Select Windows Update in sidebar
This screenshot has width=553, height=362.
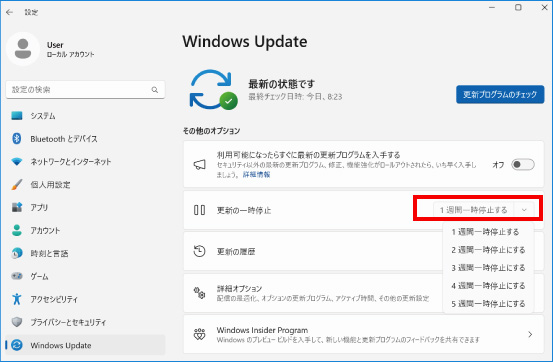[85, 345]
